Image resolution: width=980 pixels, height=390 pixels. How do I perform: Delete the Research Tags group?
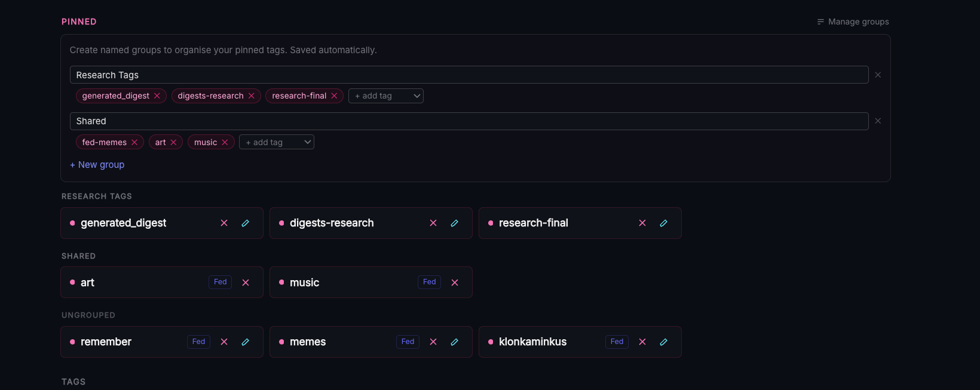878,75
